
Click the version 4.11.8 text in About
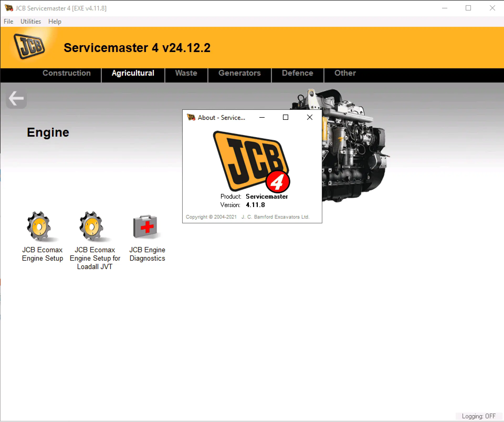click(x=255, y=205)
